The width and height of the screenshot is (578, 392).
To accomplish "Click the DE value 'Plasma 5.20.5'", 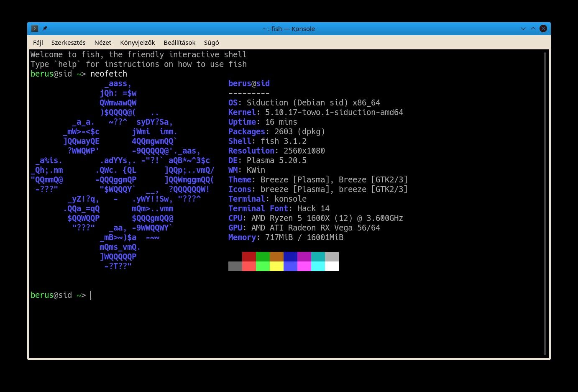I will 276,160.
